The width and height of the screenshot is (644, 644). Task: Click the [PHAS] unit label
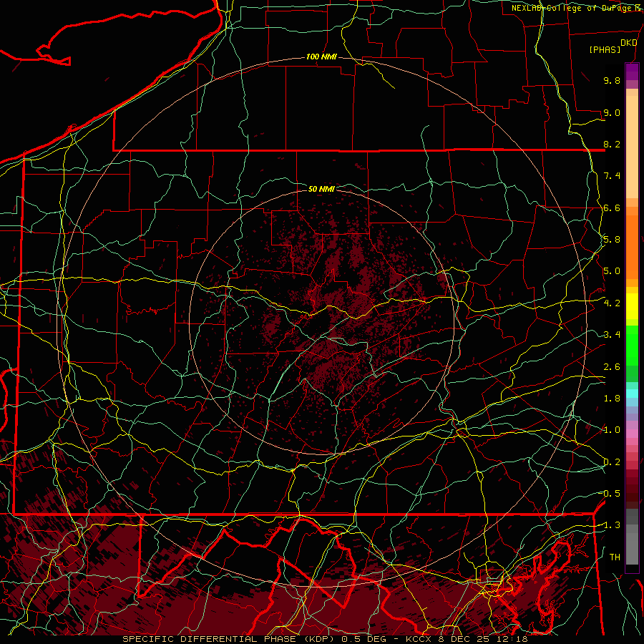[605, 49]
